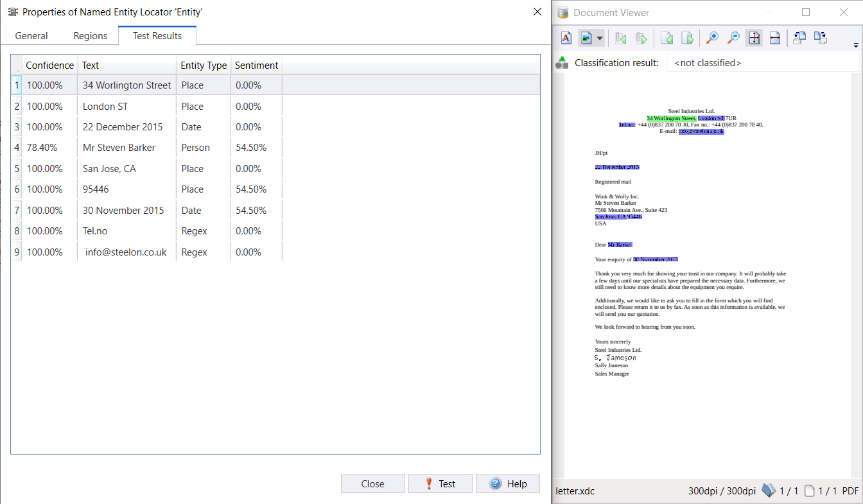Go to the next page in viewer
This screenshot has width=863, height=504.
687,39
